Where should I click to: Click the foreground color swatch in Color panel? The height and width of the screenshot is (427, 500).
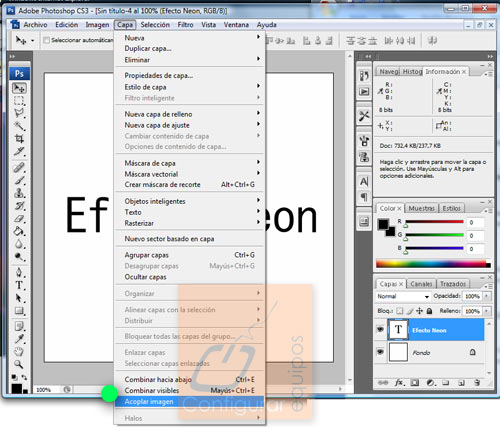point(383,224)
